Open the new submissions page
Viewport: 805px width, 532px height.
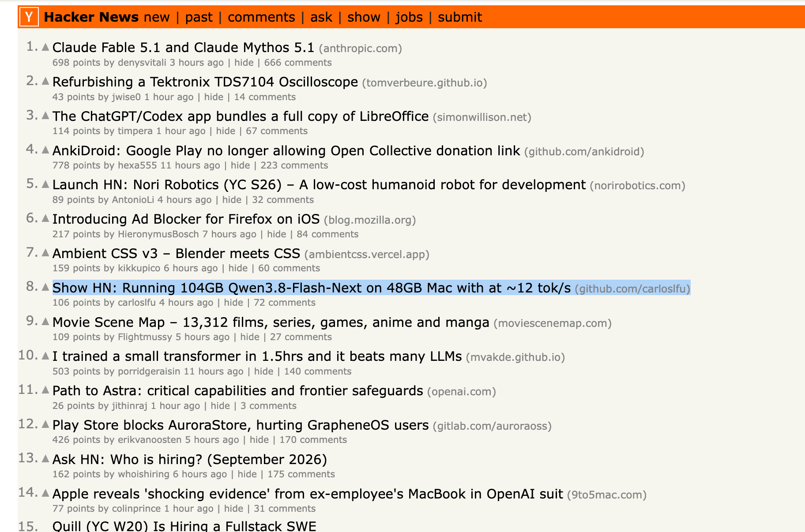pos(157,17)
